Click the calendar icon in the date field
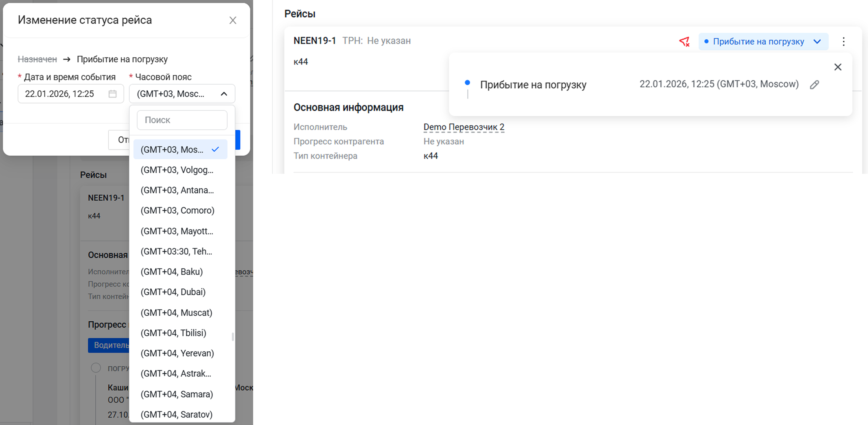This screenshot has width=868, height=425. point(112,94)
